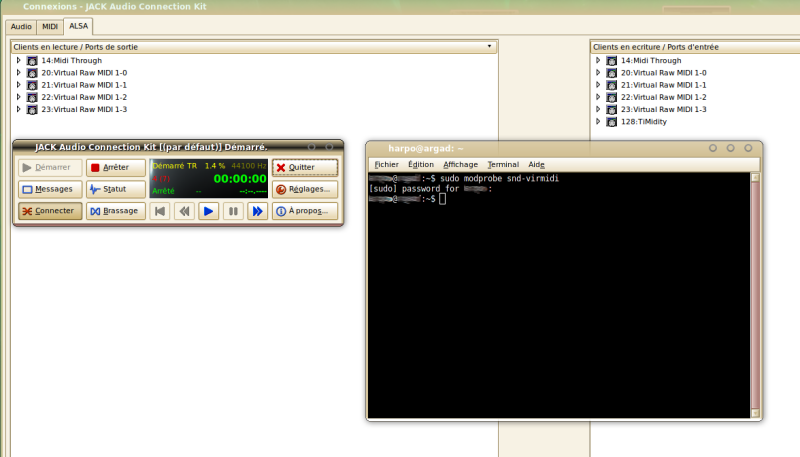The width and height of the screenshot is (800, 457).
Task: Expand 20:Virtual Raw MIDI 1-0 in input ports
Action: point(598,72)
